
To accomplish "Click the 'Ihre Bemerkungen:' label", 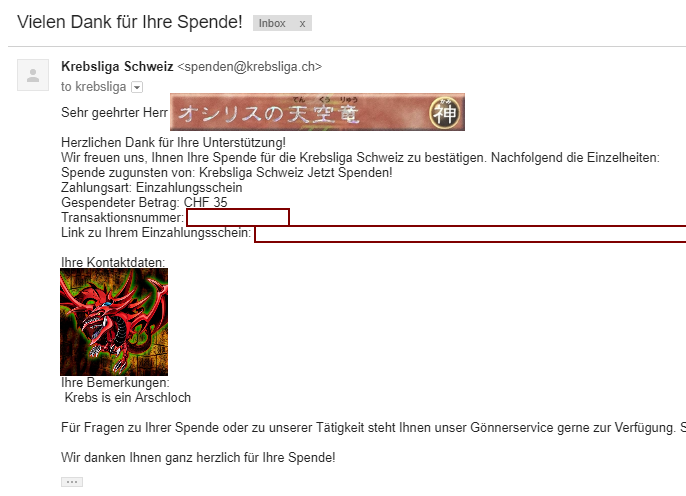I will 115,383.
